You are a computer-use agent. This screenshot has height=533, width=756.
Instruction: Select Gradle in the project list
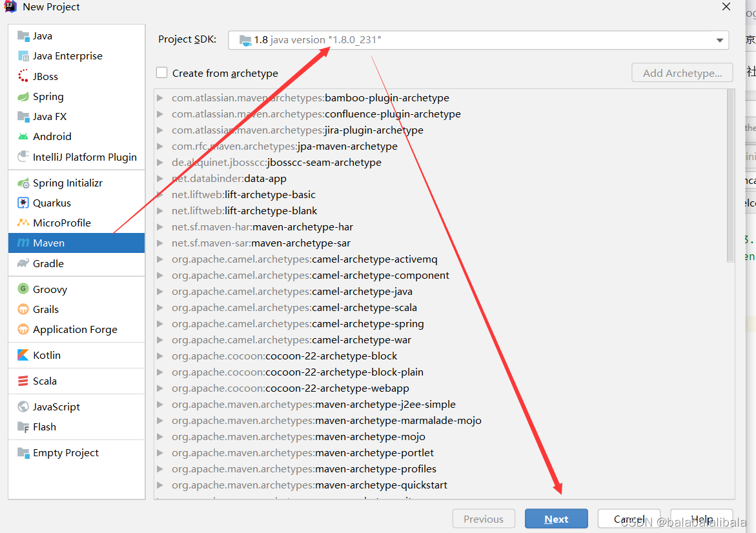click(77, 264)
